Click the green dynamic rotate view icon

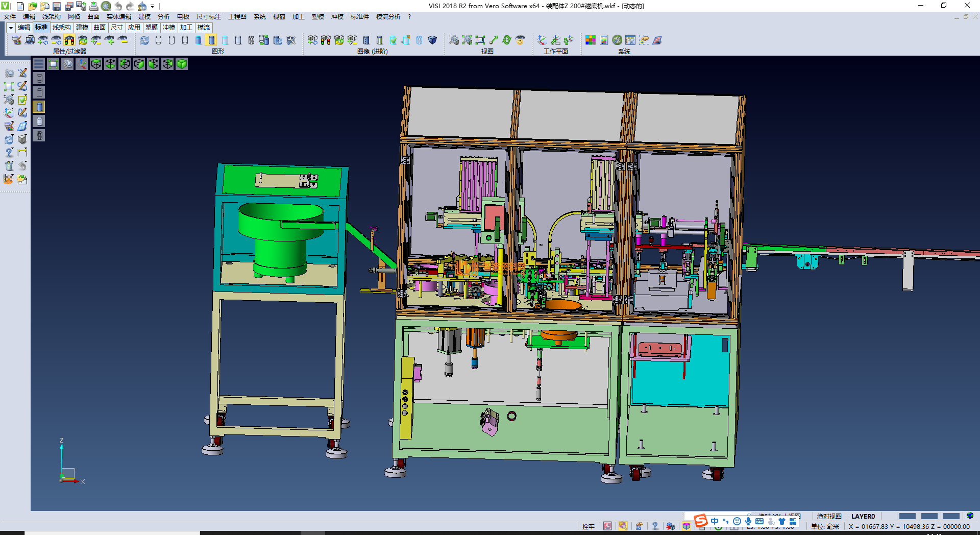(x=507, y=40)
